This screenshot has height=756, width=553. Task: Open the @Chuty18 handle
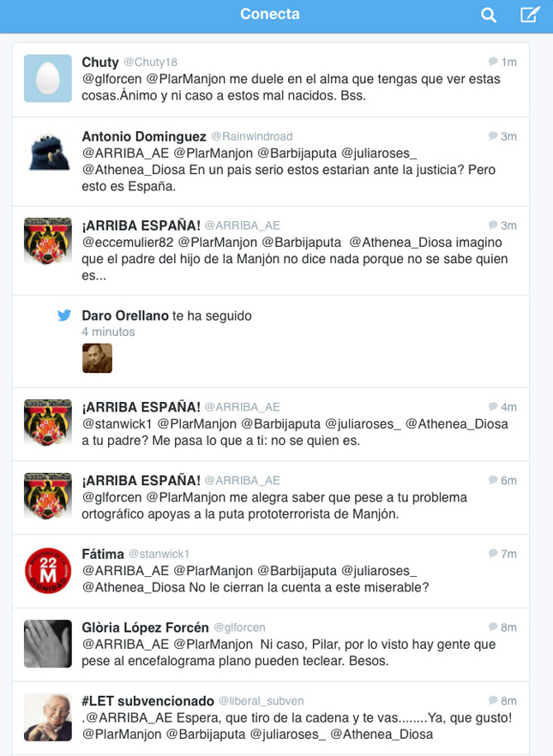click(x=150, y=63)
